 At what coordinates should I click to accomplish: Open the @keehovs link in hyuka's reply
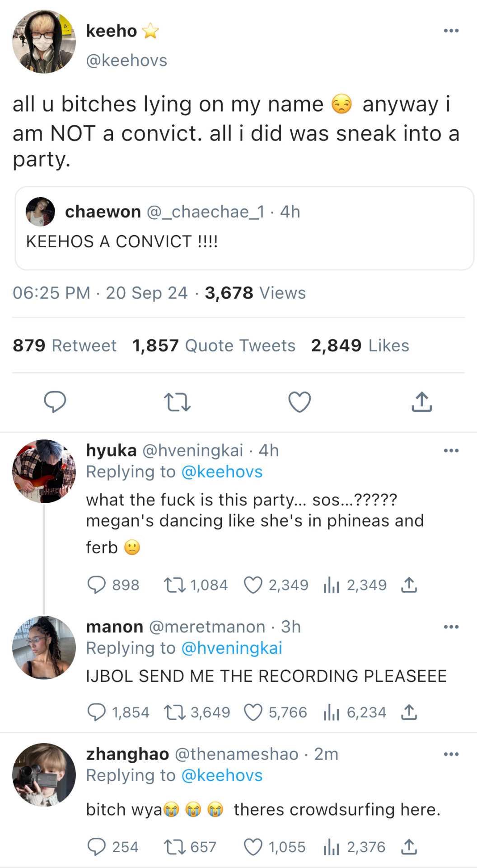coord(221,472)
